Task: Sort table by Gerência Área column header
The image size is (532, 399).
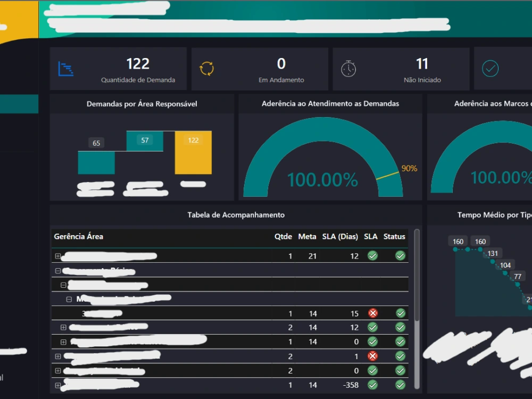Action: click(78, 237)
